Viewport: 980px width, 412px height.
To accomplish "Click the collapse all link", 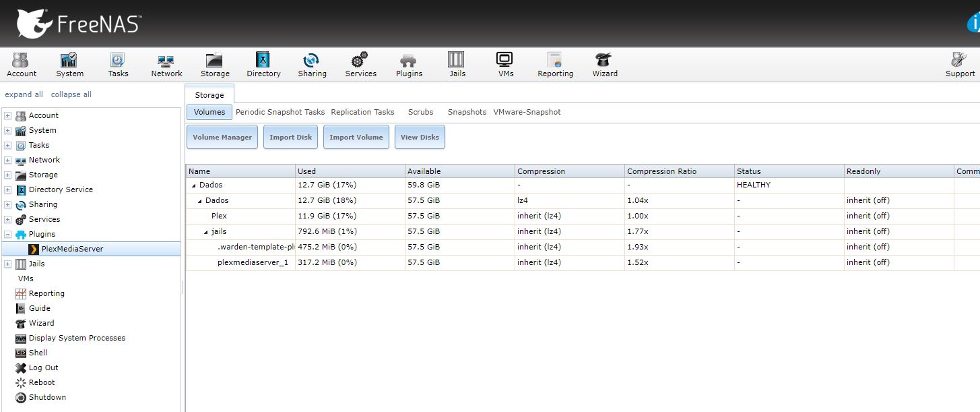I will [x=71, y=94].
